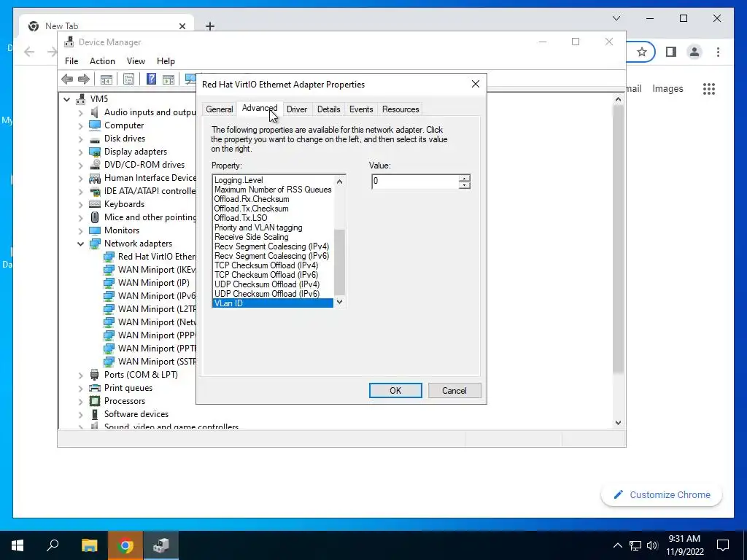Image resolution: width=747 pixels, height=560 pixels.
Task: Select TCP Checksum Offload (IPv6) property
Action: pos(273,275)
